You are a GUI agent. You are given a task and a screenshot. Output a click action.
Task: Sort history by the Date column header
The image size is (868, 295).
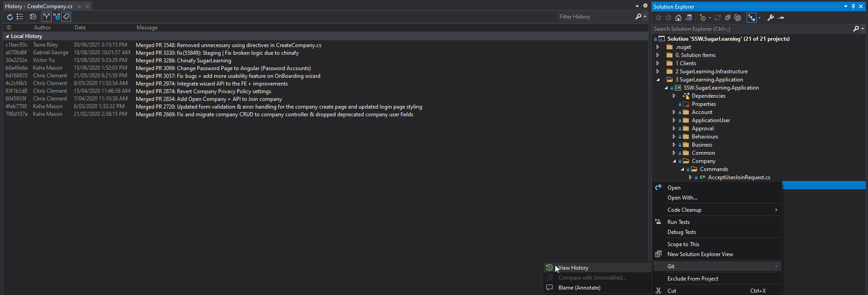pos(80,28)
